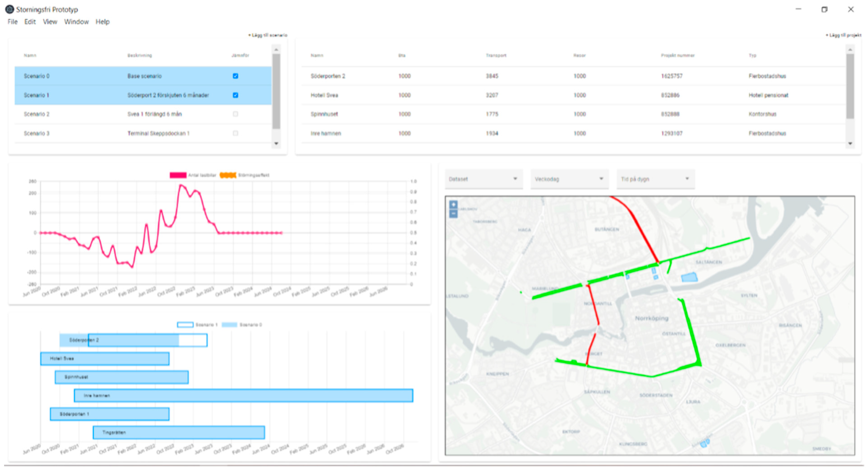Uncheck compare box for Scenario 1
The image size is (868, 471).
[x=235, y=95]
